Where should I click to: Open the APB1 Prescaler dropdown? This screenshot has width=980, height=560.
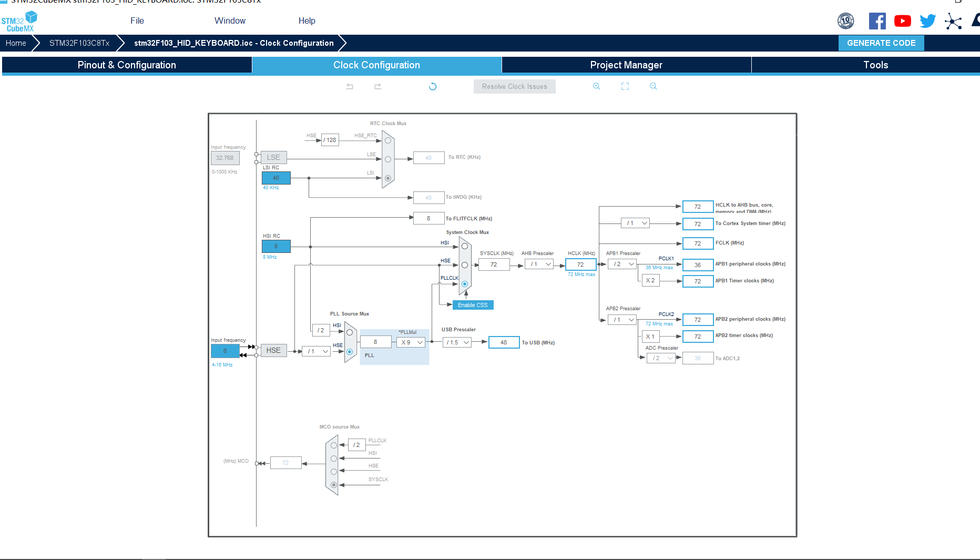pyautogui.click(x=622, y=264)
